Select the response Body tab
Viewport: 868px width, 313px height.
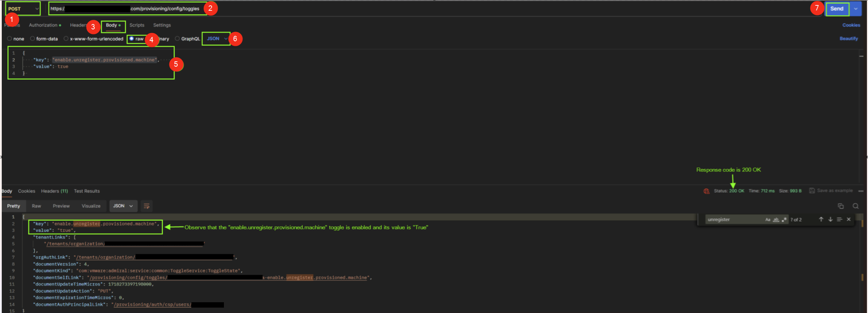pyautogui.click(x=6, y=191)
